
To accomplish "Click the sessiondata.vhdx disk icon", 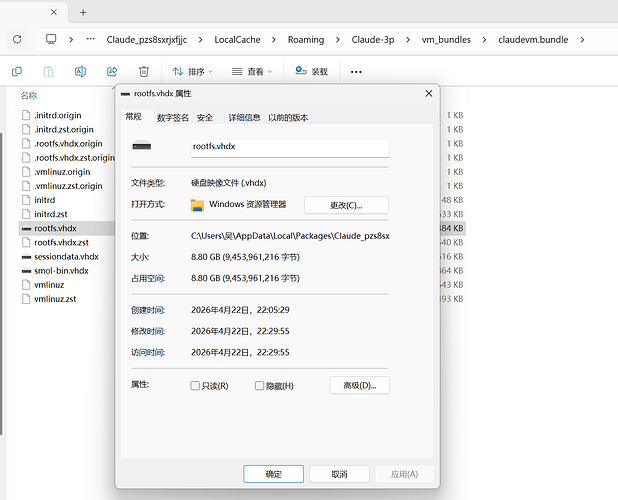I will [26, 257].
